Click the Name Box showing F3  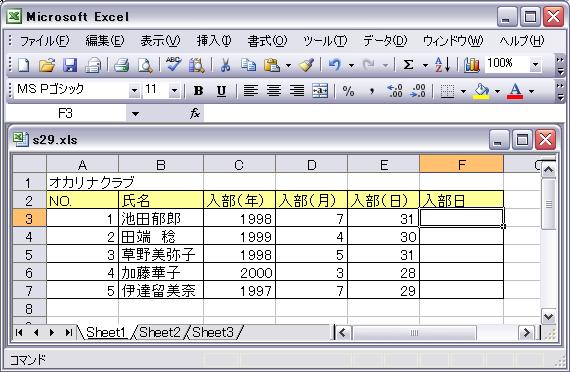(x=65, y=114)
